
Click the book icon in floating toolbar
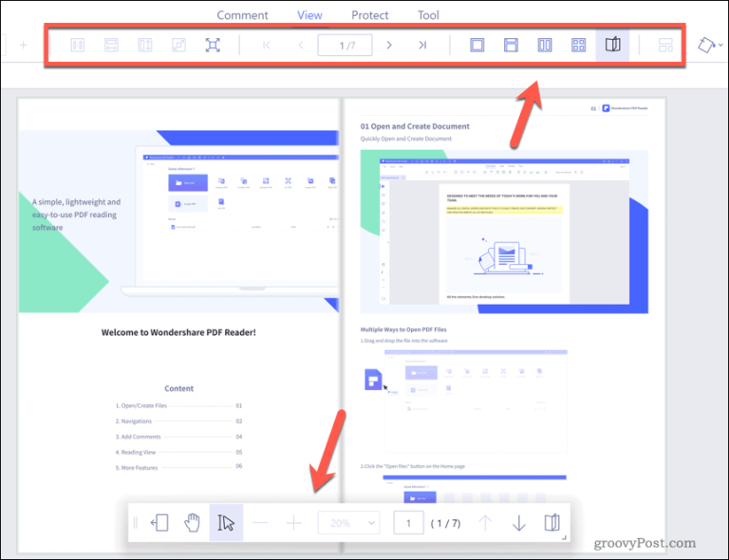[x=551, y=523]
